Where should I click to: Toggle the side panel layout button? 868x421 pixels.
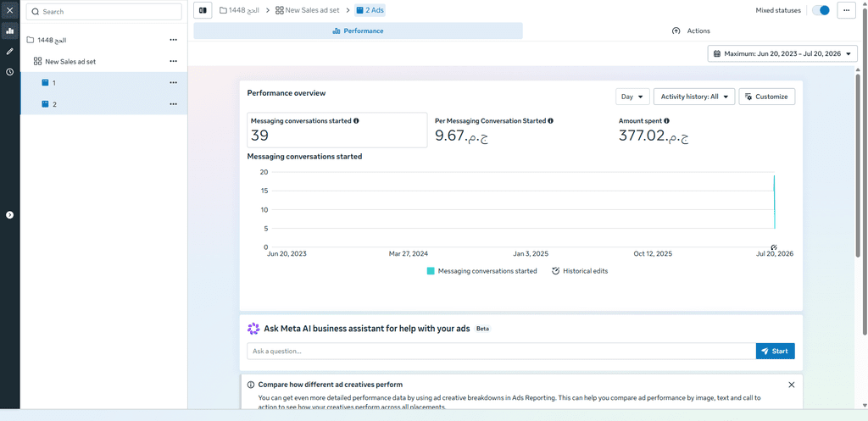[x=203, y=10]
